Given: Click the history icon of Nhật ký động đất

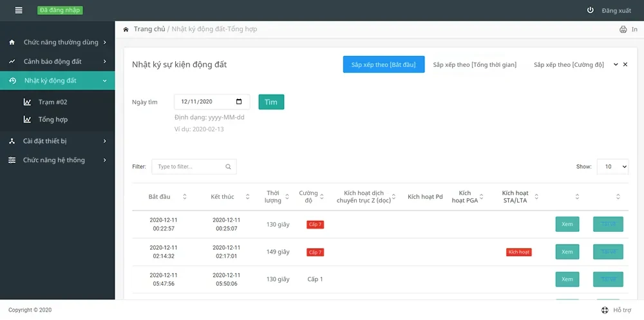Looking at the screenshot, I should pos(13,80).
